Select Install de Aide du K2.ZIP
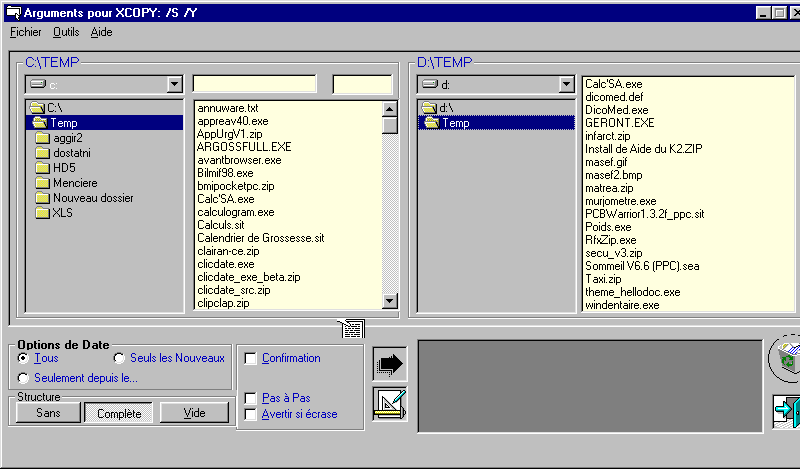The image size is (800, 469). tap(643, 149)
